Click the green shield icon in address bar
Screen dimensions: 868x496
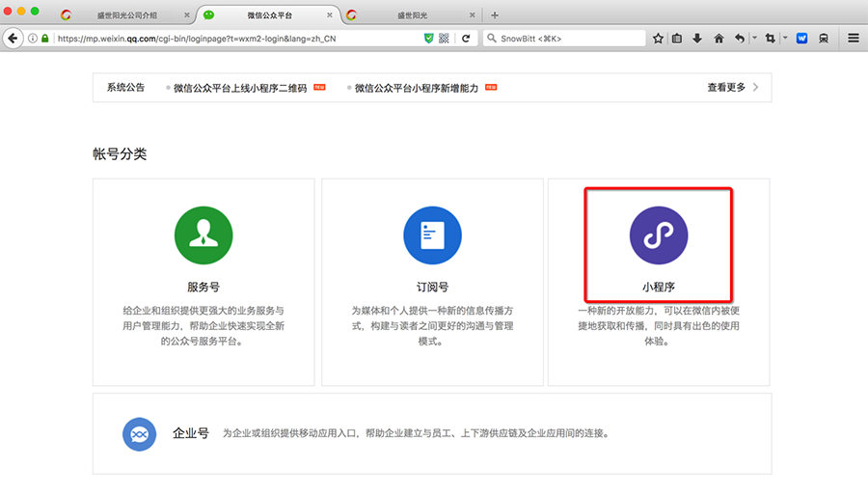429,39
